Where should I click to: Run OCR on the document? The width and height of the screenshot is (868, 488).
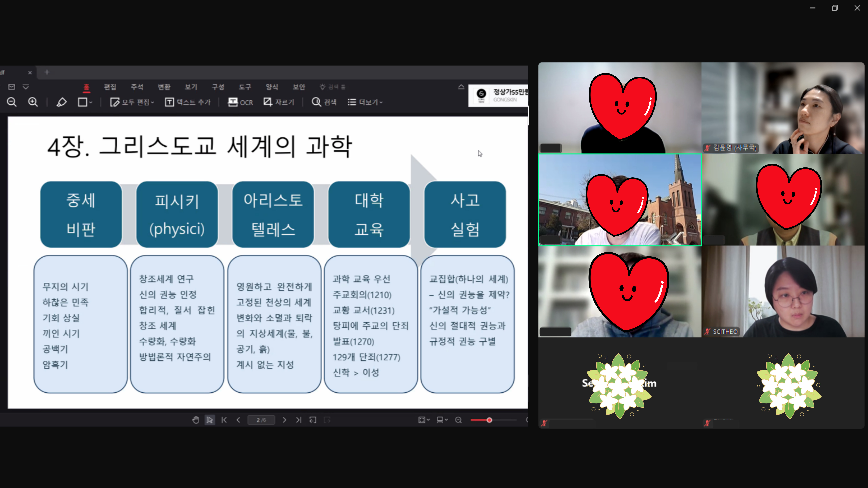coord(240,102)
